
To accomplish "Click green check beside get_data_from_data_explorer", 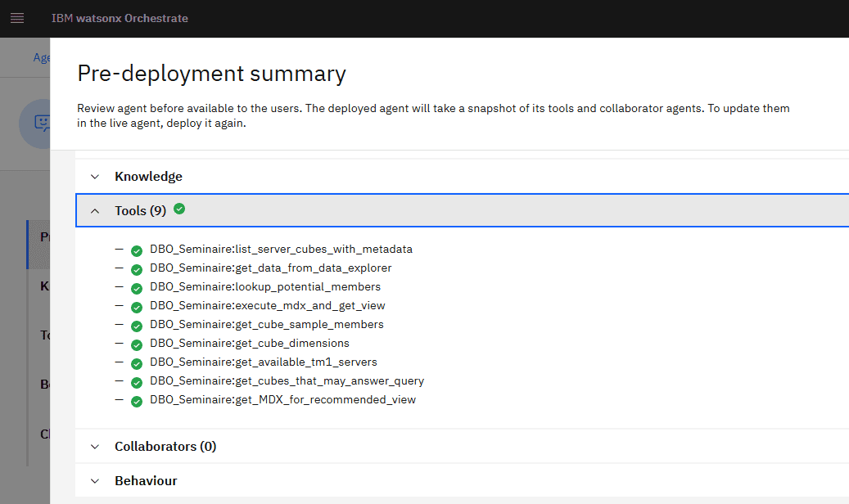I will (136, 268).
